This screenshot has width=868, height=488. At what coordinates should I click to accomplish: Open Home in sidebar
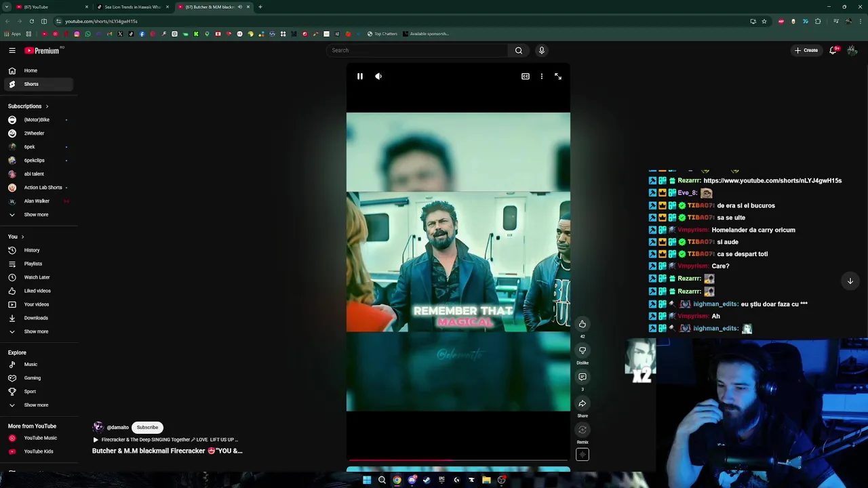click(39, 70)
